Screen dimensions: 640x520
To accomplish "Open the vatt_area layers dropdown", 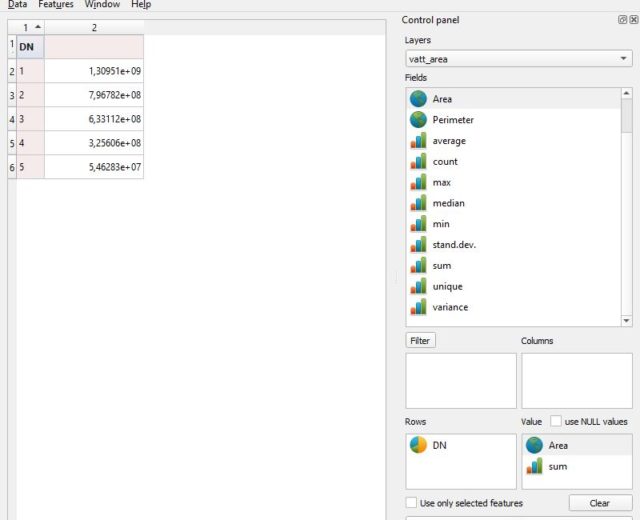I will (x=518, y=59).
